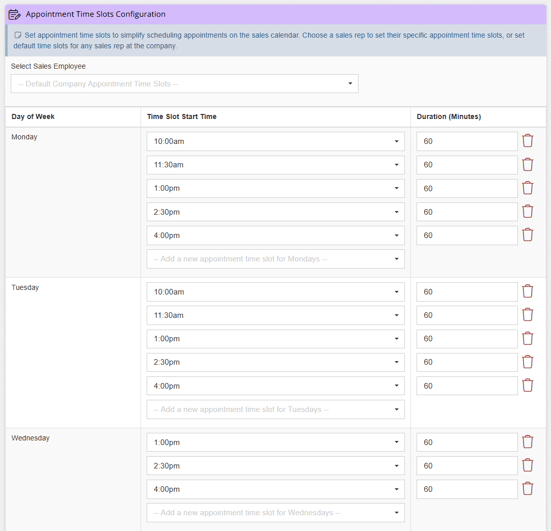
Task: Click the duration field for Monday's 2:30pm slot
Action: click(x=467, y=212)
